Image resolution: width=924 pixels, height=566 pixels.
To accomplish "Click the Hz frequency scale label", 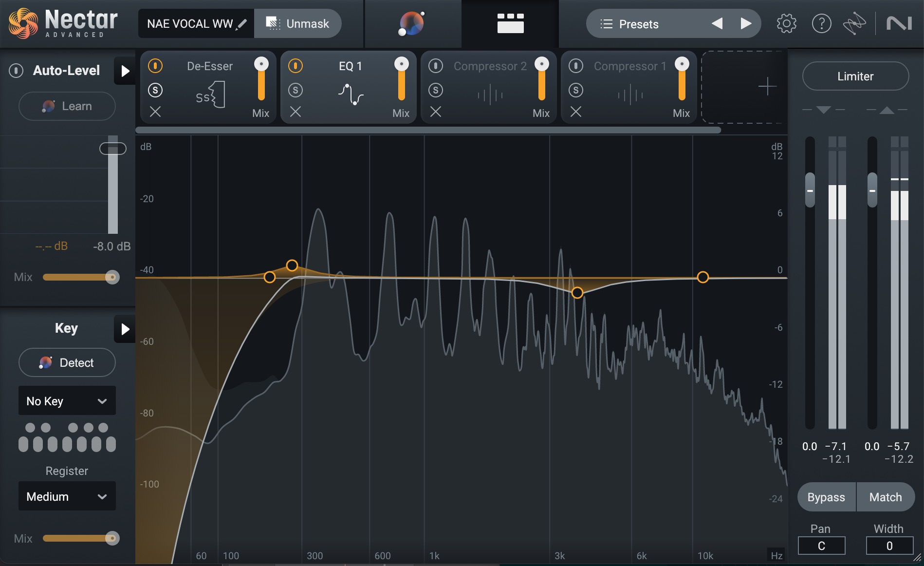I will click(x=776, y=556).
